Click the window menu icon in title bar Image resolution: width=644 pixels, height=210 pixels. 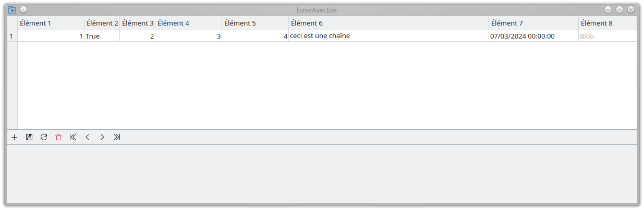coord(12,10)
